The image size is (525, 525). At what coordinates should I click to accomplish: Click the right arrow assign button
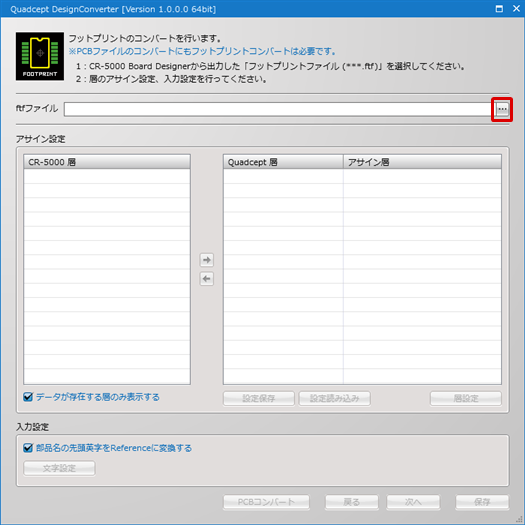(x=207, y=260)
